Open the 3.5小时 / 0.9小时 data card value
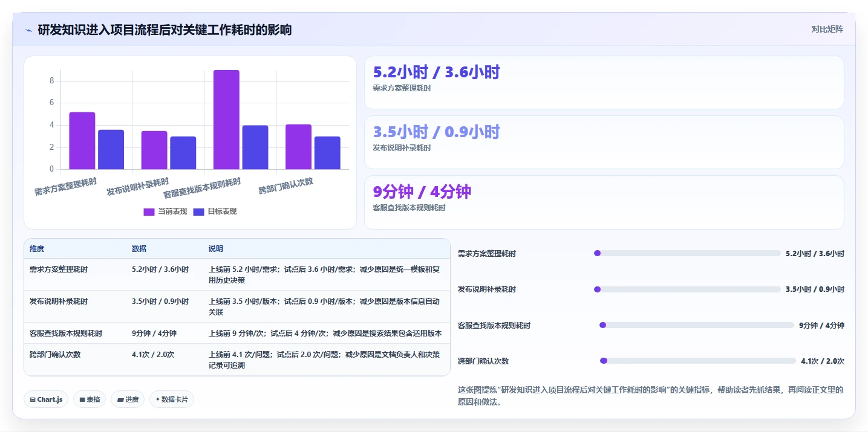 tap(437, 132)
